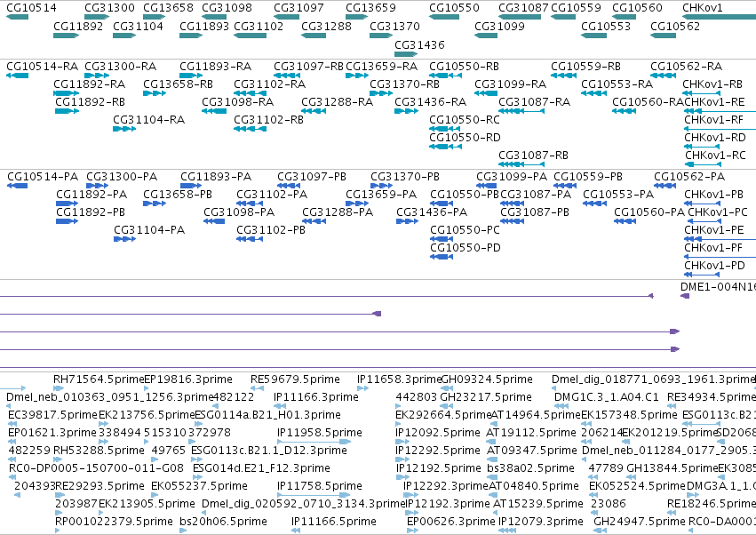Open gene CG13658 in the gene track
Screen dimensions: 756x535
[x=168, y=8]
